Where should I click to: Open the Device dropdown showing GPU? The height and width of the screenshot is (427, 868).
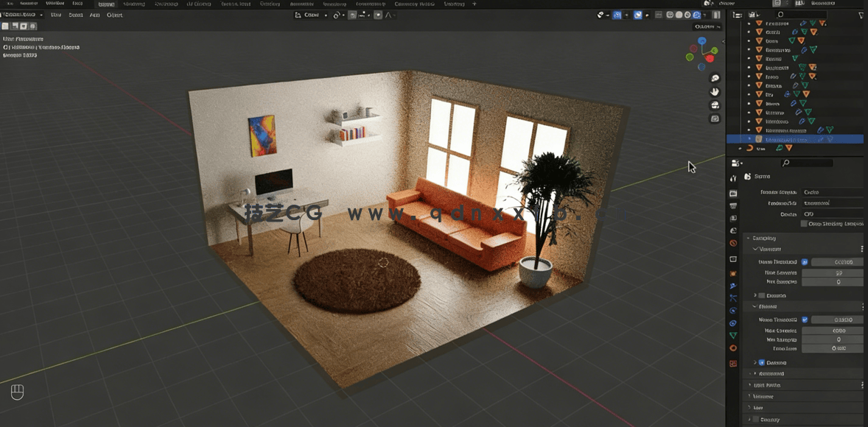[x=831, y=214]
